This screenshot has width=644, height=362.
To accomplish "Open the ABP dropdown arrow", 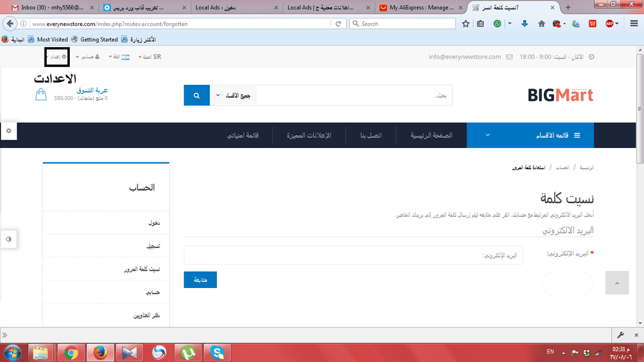I will click(x=618, y=24).
